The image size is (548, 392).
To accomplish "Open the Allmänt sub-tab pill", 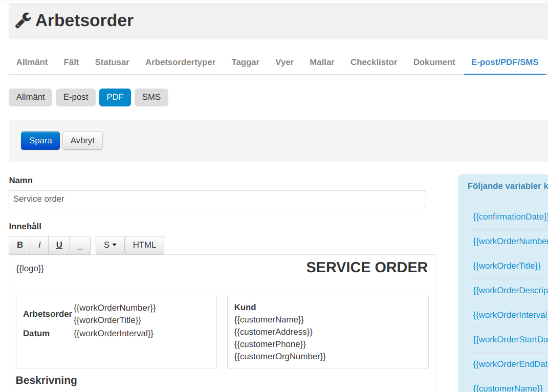I will [x=31, y=97].
